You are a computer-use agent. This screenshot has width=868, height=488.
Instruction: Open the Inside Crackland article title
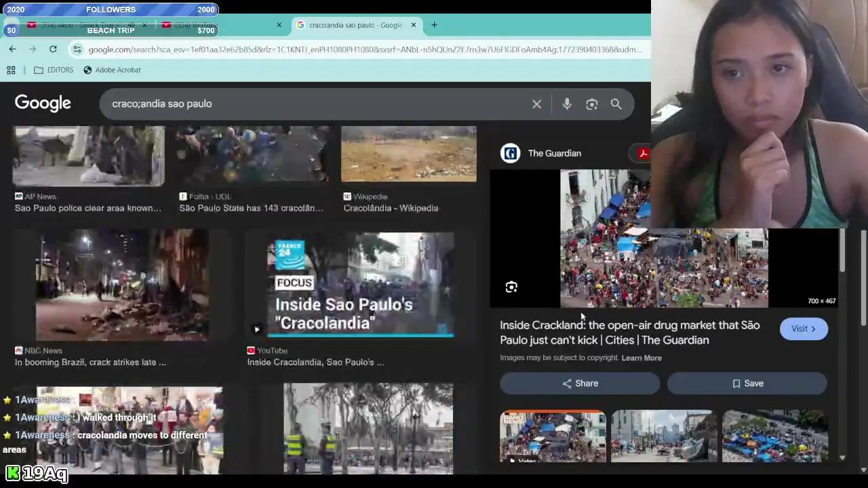point(630,333)
